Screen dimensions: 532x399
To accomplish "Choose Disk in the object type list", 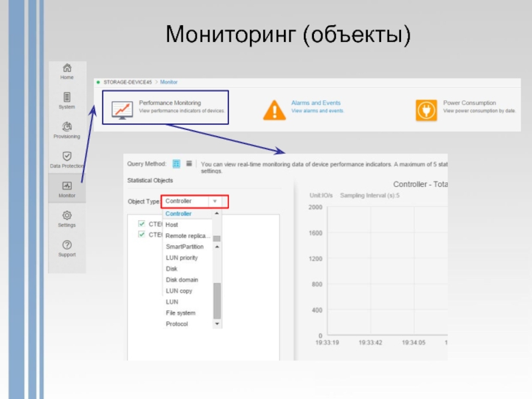I will (172, 269).
